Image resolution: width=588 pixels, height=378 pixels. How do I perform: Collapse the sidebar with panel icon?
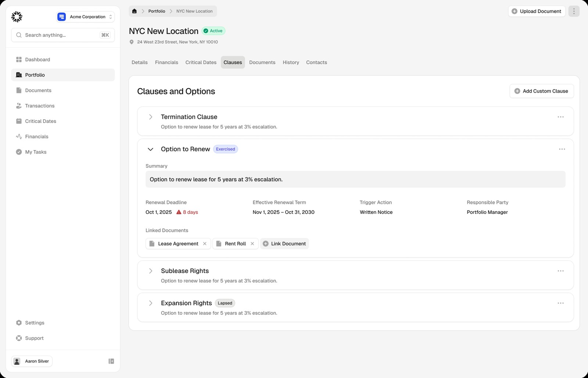click(111, 361)
